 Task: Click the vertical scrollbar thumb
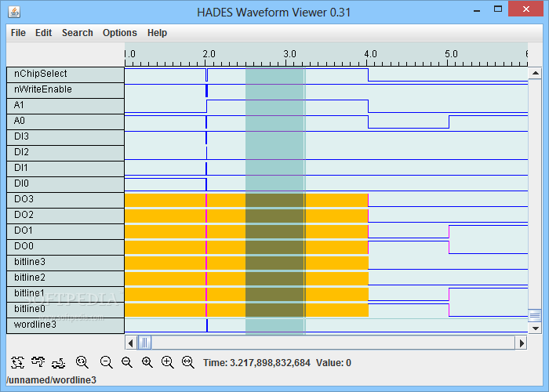click(x=535, y=316)
